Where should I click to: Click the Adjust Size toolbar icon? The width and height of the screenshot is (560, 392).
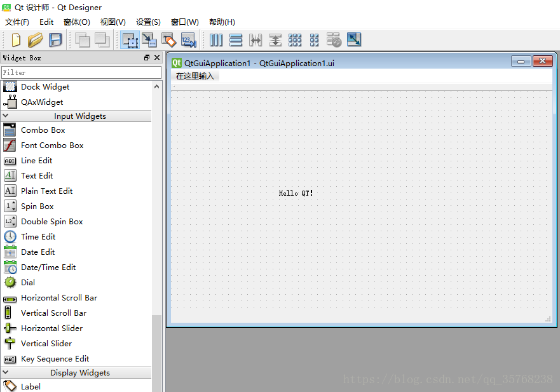(x=354, y=39)
